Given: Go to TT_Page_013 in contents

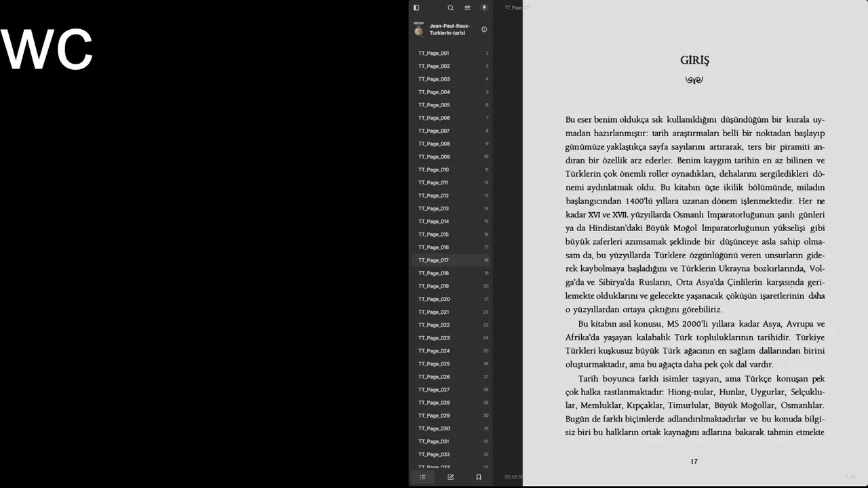Looking at the screenshot, I should tap(451, 208).
